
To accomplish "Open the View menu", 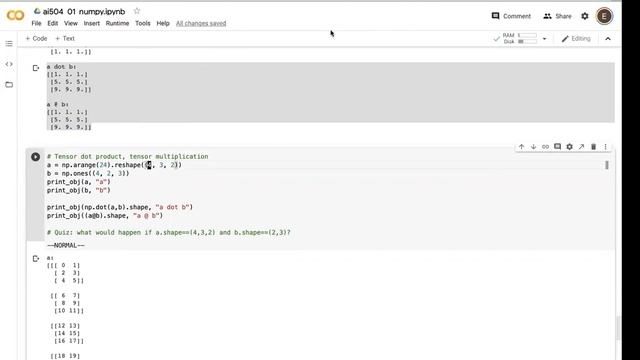I will 71,23.
